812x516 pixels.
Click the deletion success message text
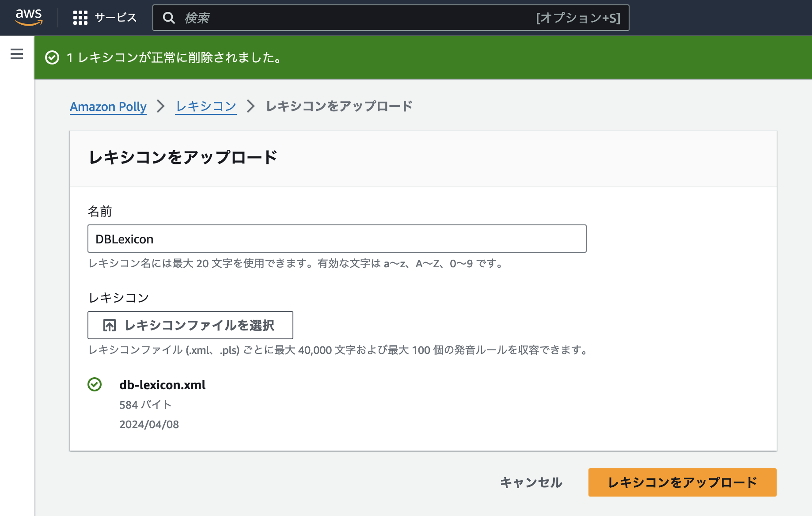[175, 57]
